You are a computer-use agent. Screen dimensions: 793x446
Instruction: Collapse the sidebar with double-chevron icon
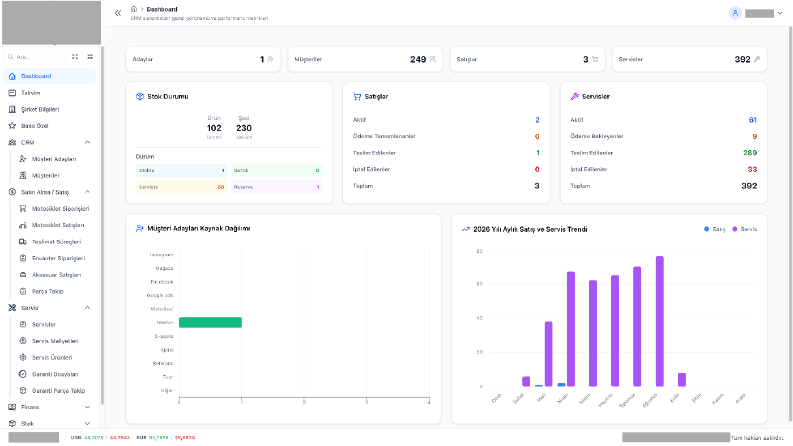[118, 13]
